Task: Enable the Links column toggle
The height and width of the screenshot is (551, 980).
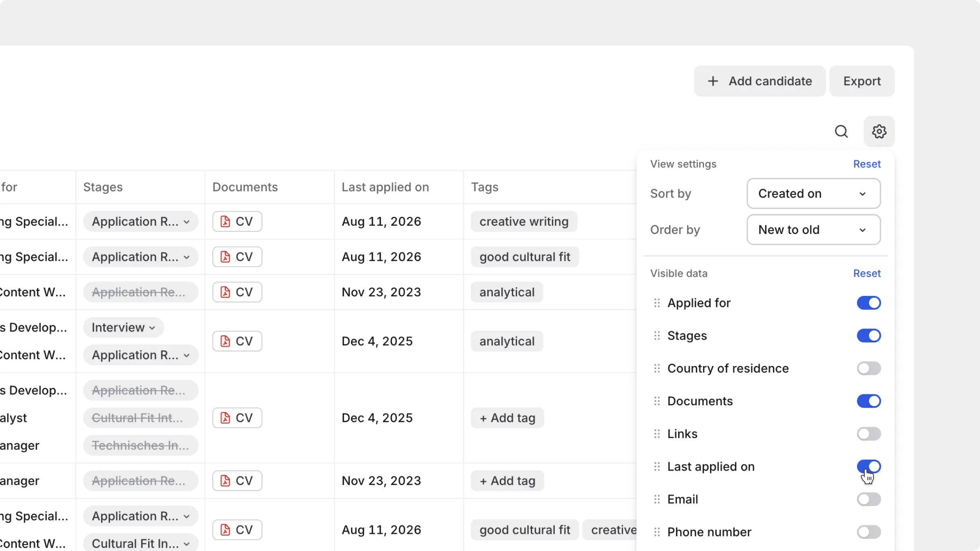Action: pos(869,434)
